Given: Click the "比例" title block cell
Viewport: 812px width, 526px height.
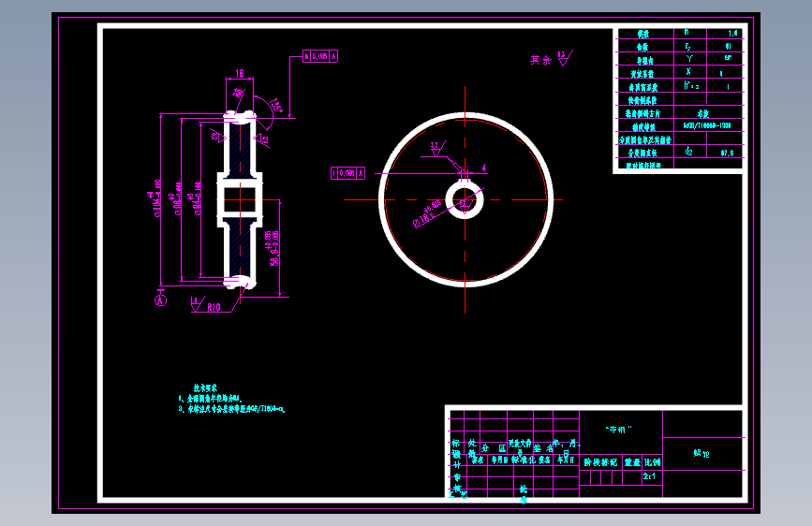Looking at the screenshot, I should [x=653, y=462].
